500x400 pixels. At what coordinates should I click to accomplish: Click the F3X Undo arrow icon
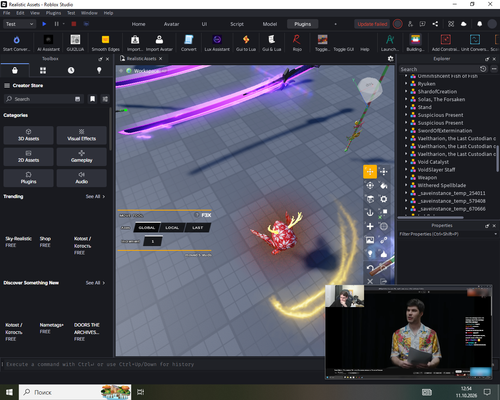(370, 268)
